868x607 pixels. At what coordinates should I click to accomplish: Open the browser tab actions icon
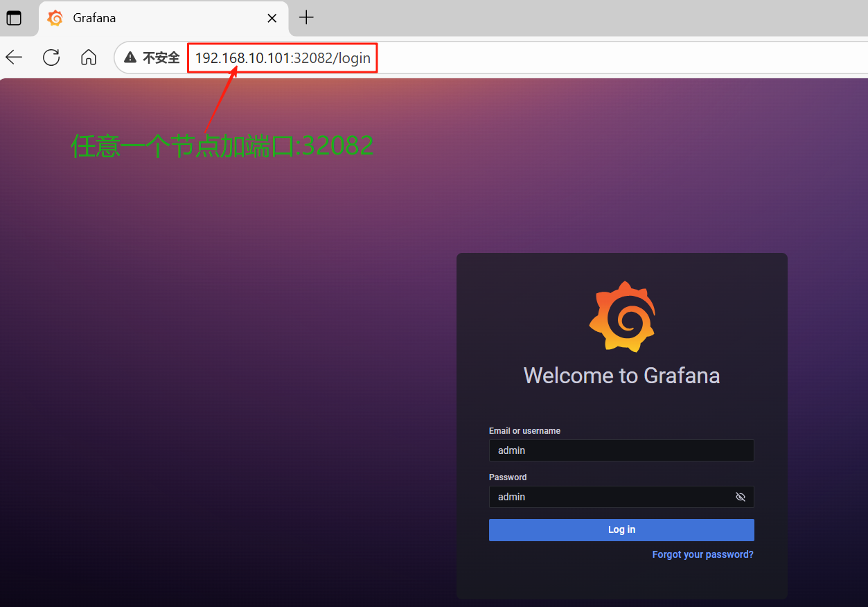pyautogui.click(x=14, y=19)
